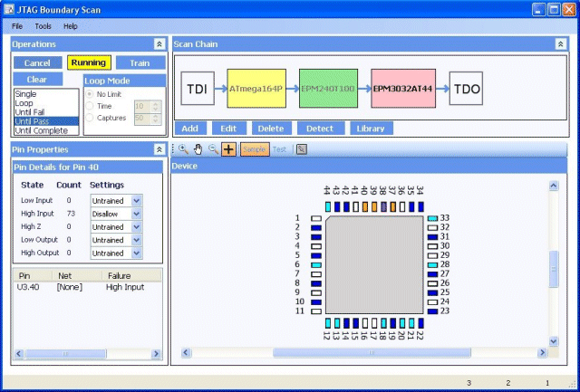Select the No Limit loop mode

[x=90, y=94]
